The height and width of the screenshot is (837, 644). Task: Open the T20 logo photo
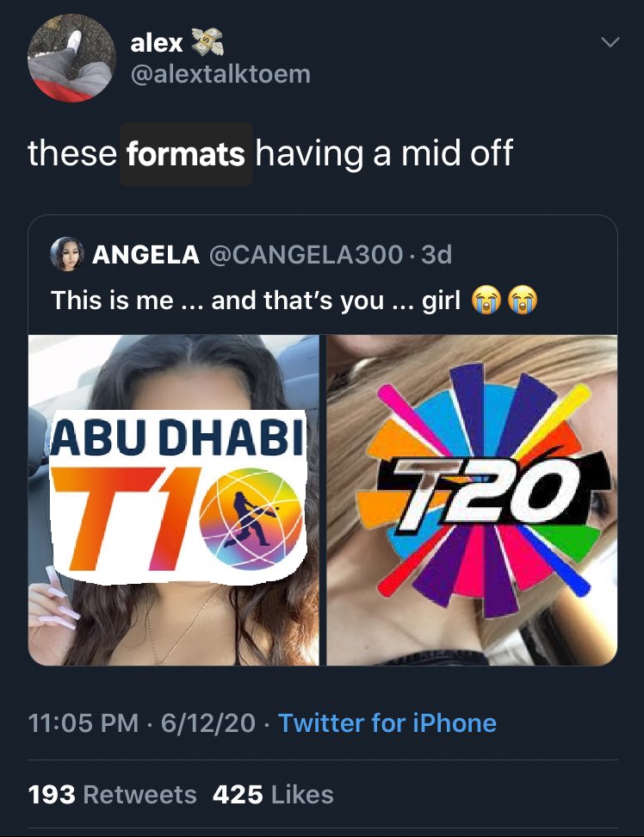point(472,499)
